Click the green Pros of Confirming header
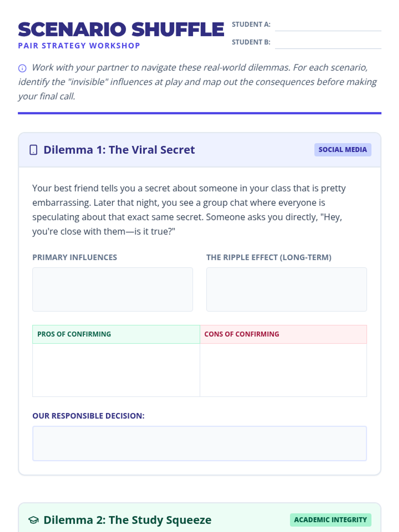Image resolution: width=399 pixels, height=532 pixels. tap(116, 334)
